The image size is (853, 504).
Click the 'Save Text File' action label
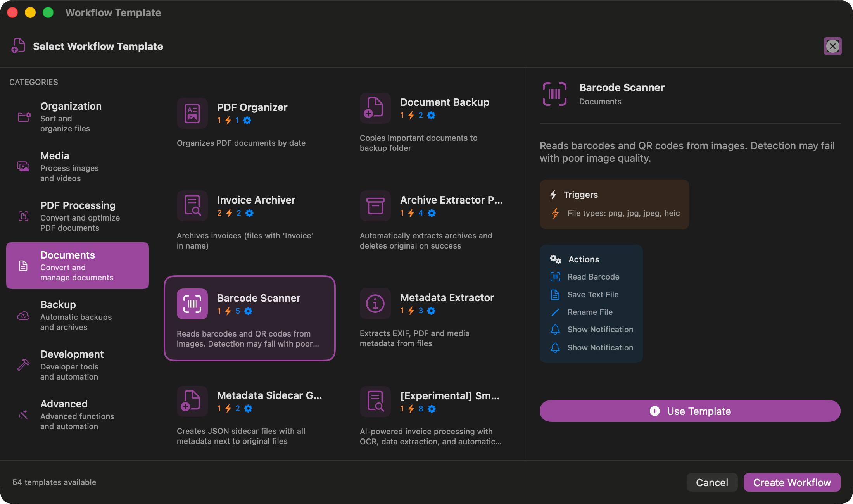(593, 295)
